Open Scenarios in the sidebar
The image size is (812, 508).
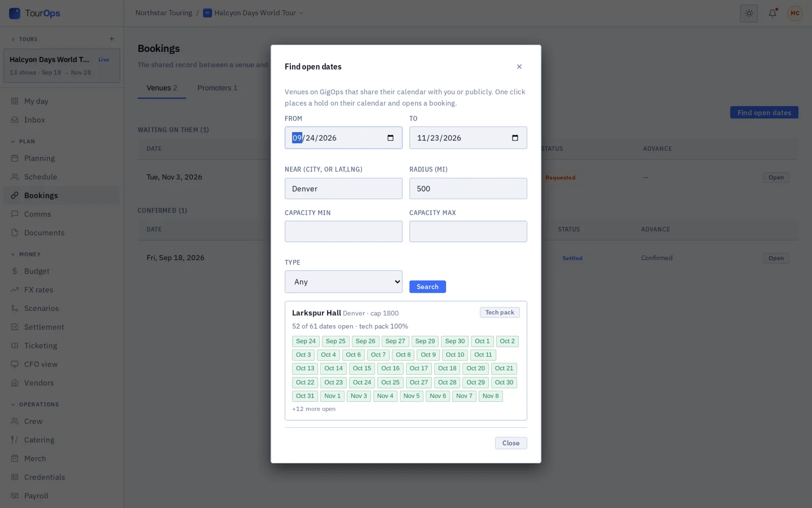(61, 308)
